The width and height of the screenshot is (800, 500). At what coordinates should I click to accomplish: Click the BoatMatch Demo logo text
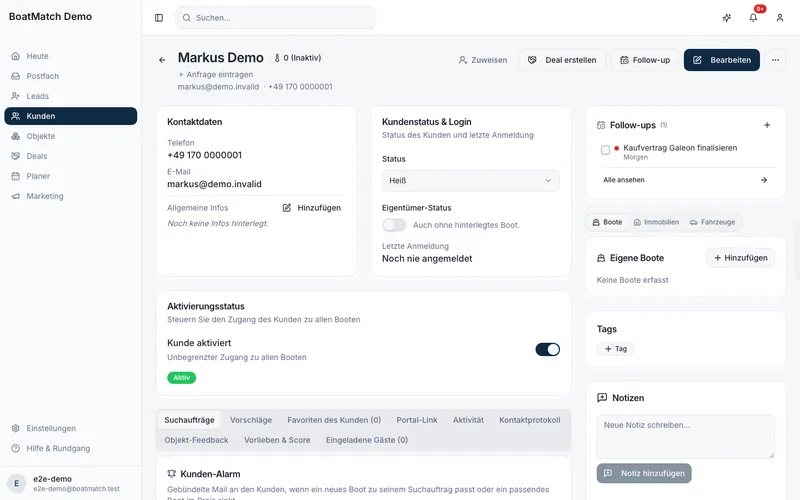coord(51,16)
